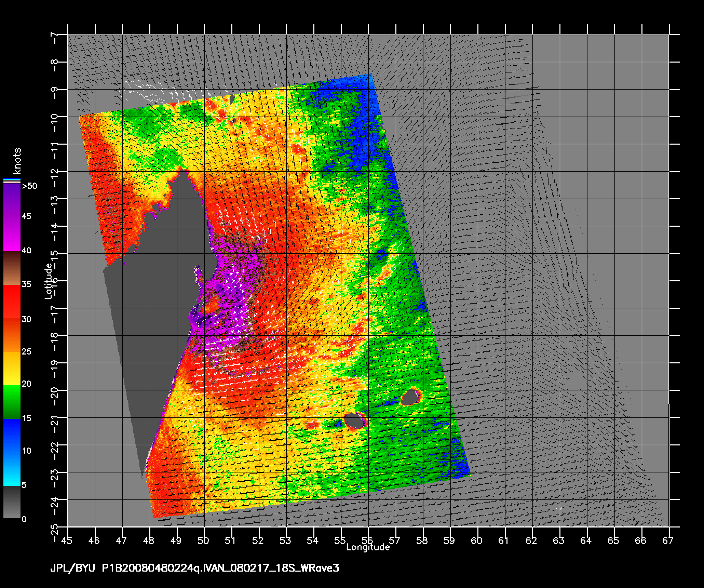Click the 45 tick label on the longitude axis

click(67, 540)
